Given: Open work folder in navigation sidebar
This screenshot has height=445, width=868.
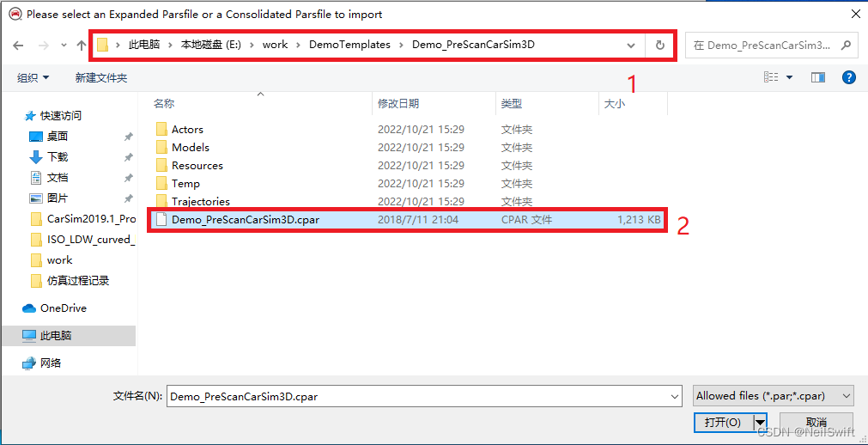Looking at the screenshot, I should [x=59, y=260].
